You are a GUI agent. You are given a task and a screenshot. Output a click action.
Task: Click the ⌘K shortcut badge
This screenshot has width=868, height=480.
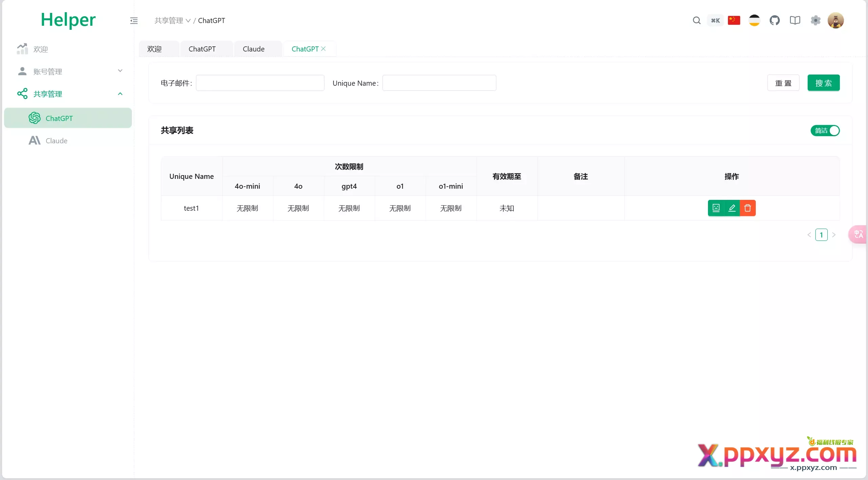point(715,21)
